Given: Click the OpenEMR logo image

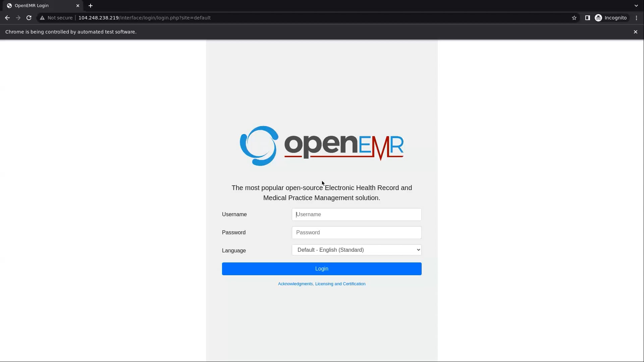Looking at the screenshot, I should [322, 146].
